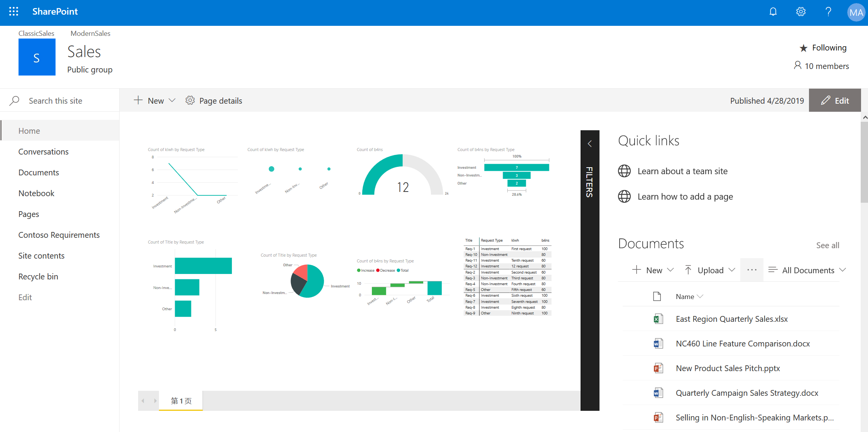Viewport: 868px width, 432px height.
Task: Open SharePoint settings gear
Action: tap(800, 11)
